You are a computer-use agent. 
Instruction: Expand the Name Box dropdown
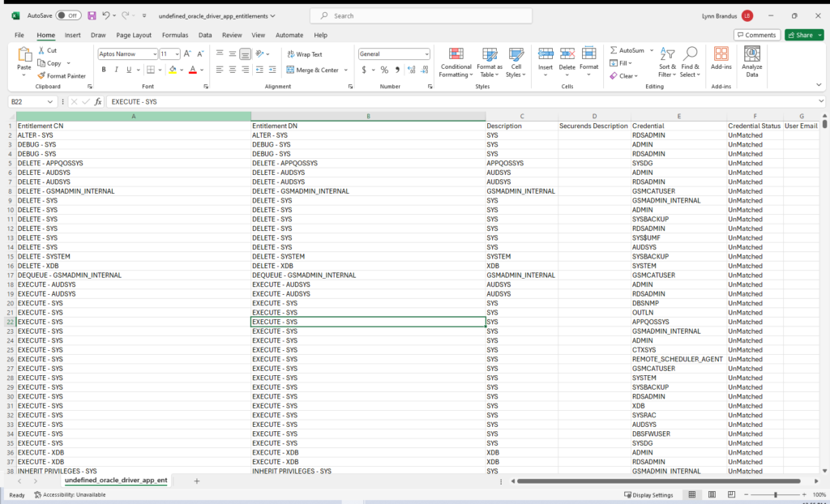coord(49,101)
